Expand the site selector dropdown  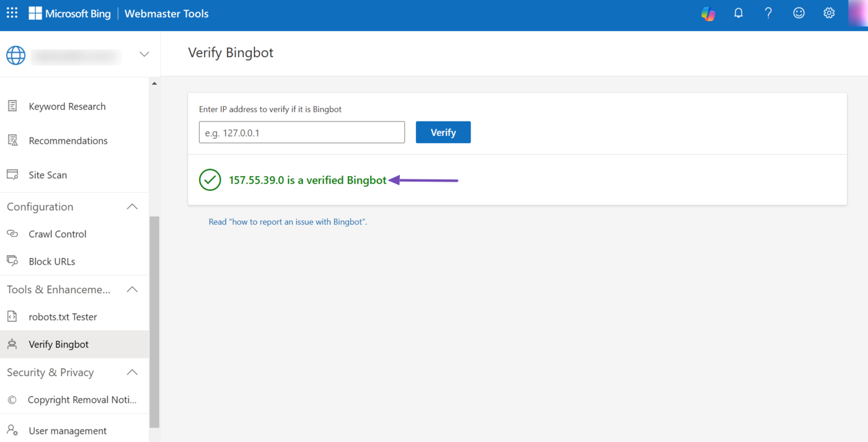point(144,55)
